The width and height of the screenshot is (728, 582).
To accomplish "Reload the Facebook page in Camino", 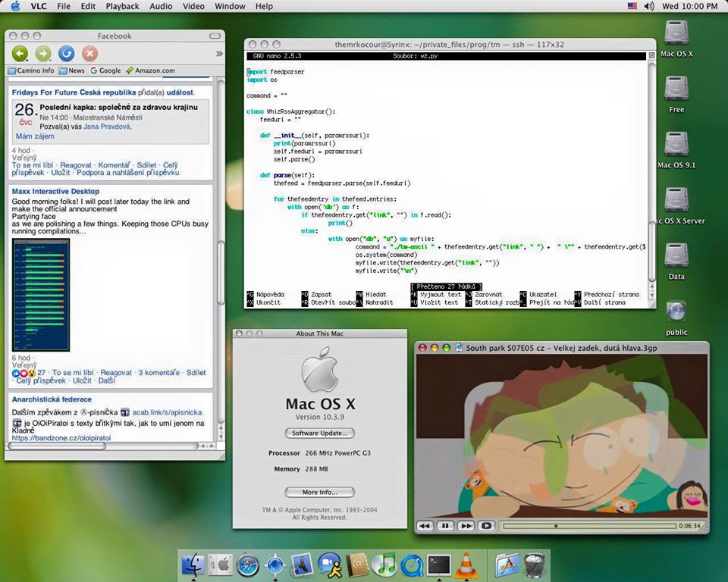I will click(x=67, y=54).
